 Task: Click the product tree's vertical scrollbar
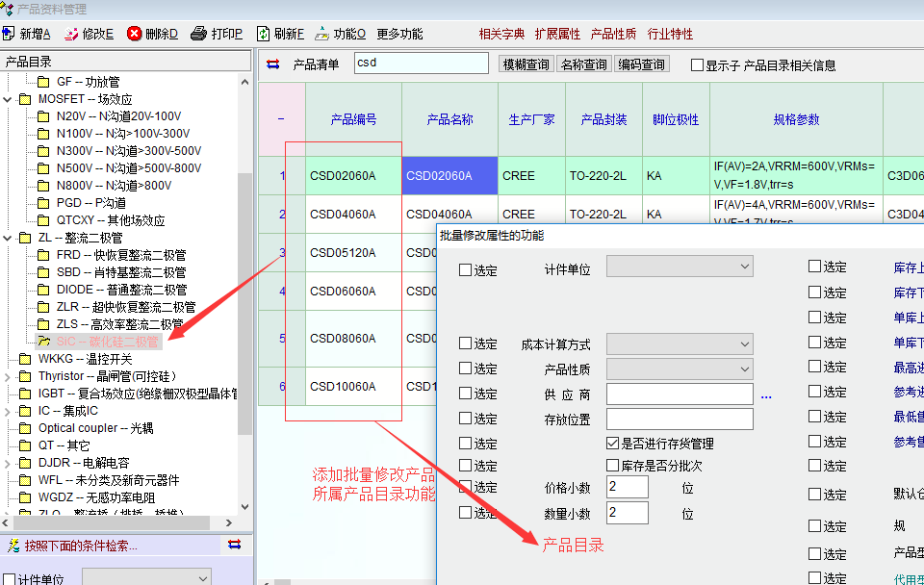(x=244, y=289)
